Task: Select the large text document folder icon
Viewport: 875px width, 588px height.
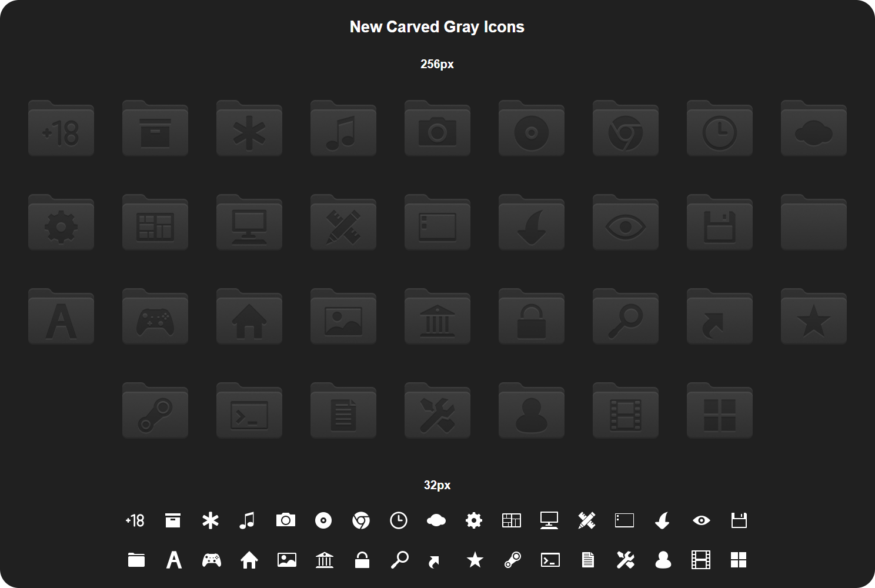Action: pyautogui.click(x=343, y=410)
